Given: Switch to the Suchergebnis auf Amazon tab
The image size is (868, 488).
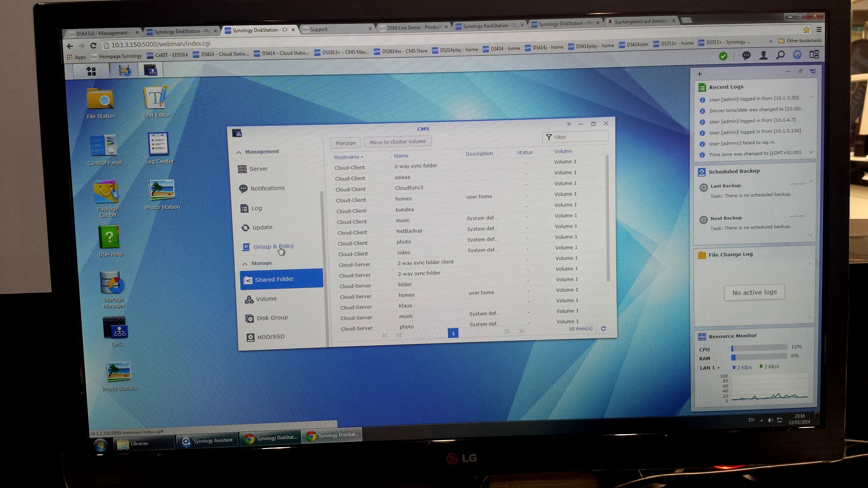Looking at the screenshot, I should point(641,21).
